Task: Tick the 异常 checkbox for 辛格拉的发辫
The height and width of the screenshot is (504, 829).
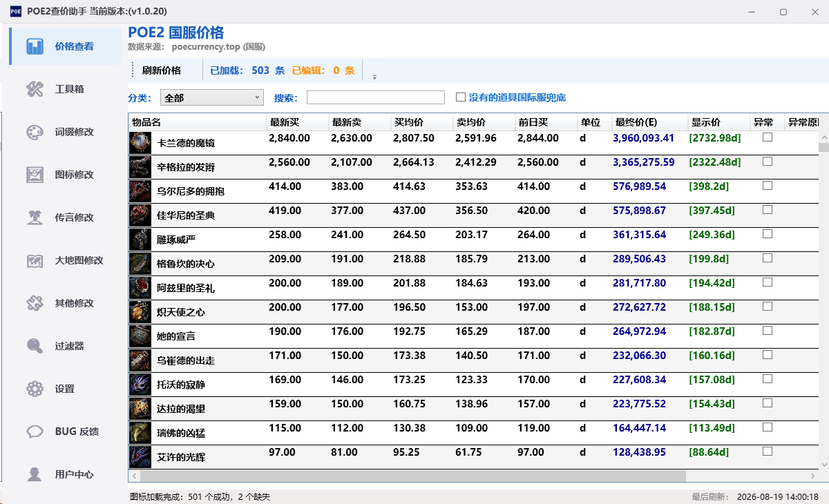Action: pos(768,162)
